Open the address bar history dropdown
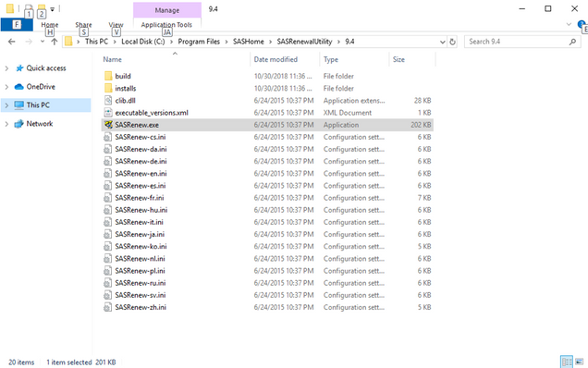This screenshot has width=588, height=368. click(443, 42)
